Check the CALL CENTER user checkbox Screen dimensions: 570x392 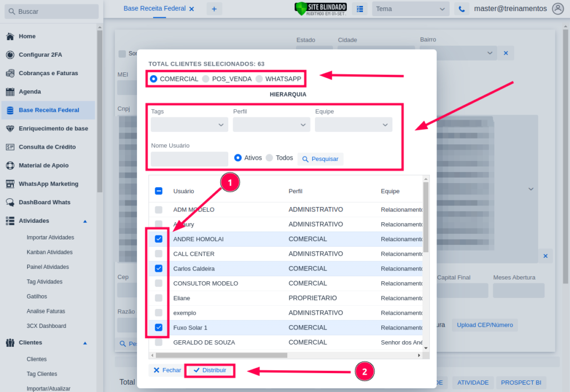159,254
